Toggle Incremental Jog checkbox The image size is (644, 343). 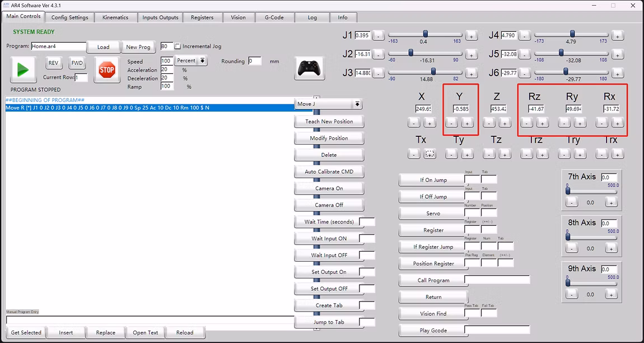[178, 47]
